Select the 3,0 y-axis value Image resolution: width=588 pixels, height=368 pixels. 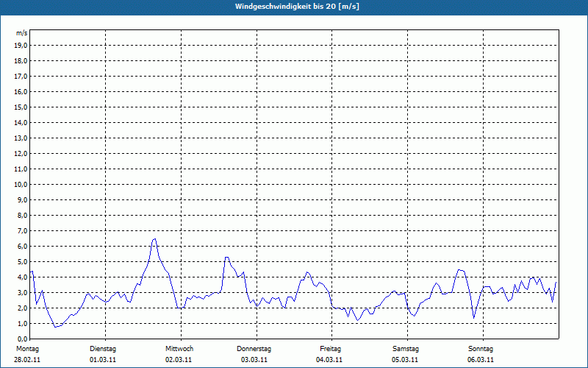[x=23, y=292]
